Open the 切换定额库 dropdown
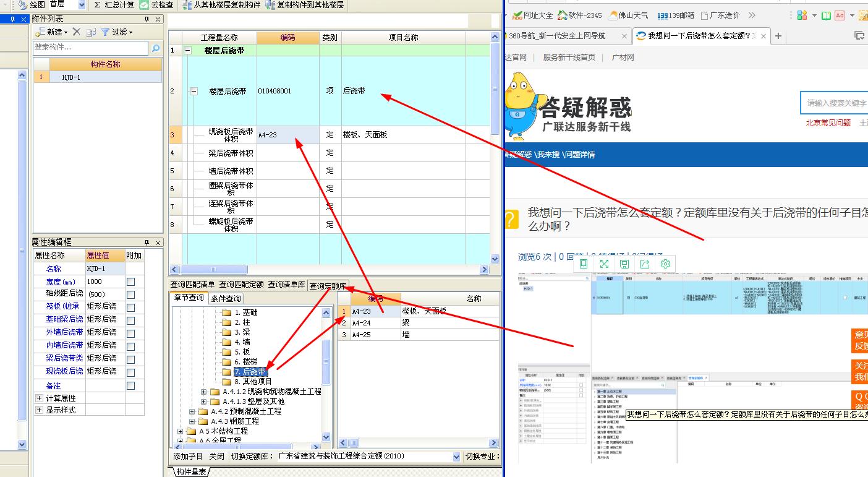This screenshot has width=868, height=477. point(456,457)
